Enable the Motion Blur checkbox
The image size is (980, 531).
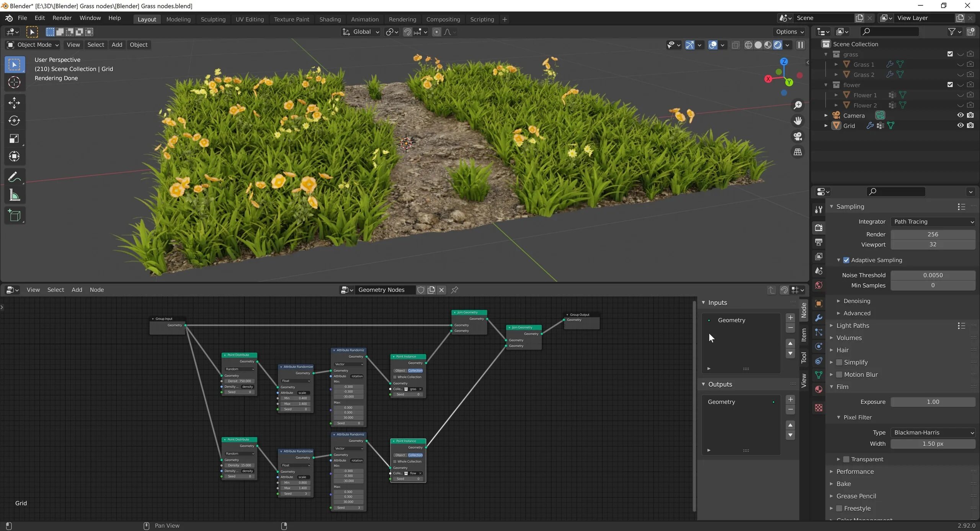coord(839,374)
